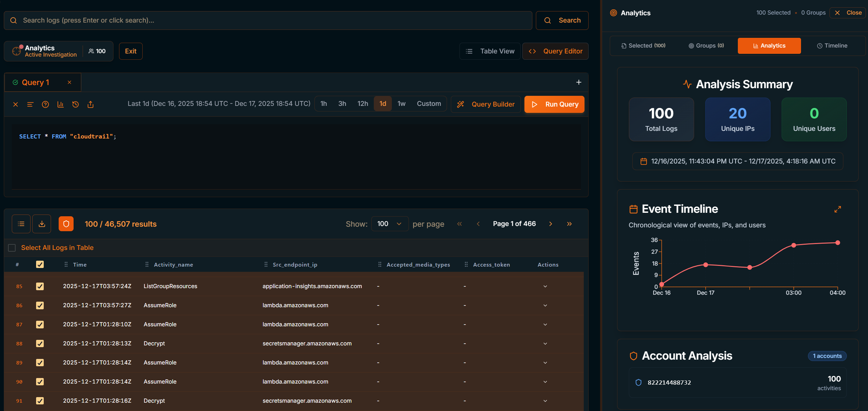Click the clear query X icon in editor toolbar
Screen dimensions: 868x411
(x=16, y=104)
